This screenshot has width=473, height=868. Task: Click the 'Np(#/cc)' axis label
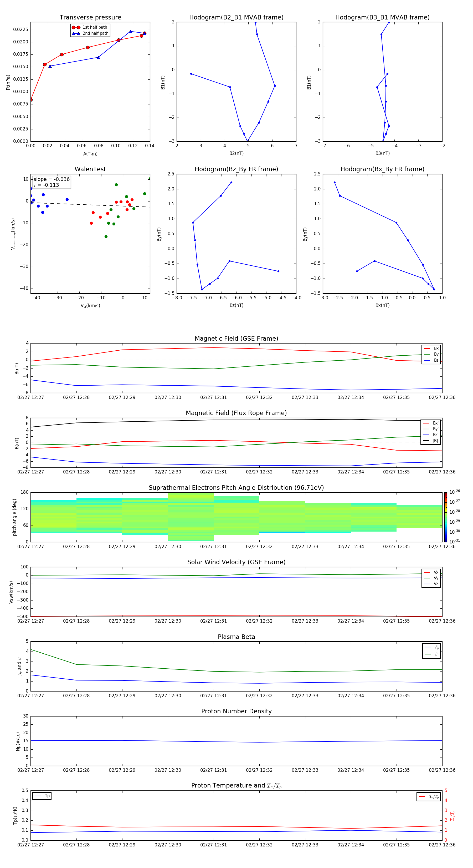(18, 741)
